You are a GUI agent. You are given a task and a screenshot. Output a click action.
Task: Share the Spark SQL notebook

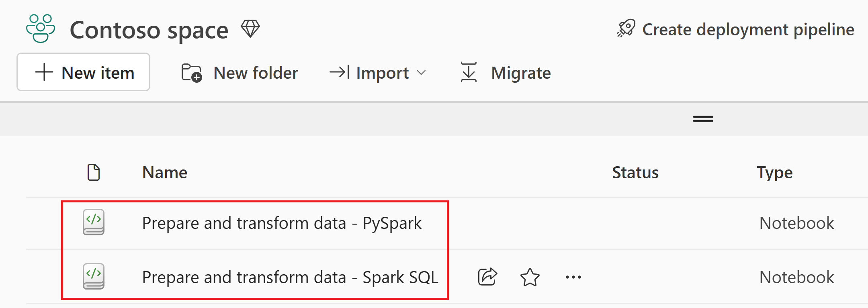coord(487,277)
